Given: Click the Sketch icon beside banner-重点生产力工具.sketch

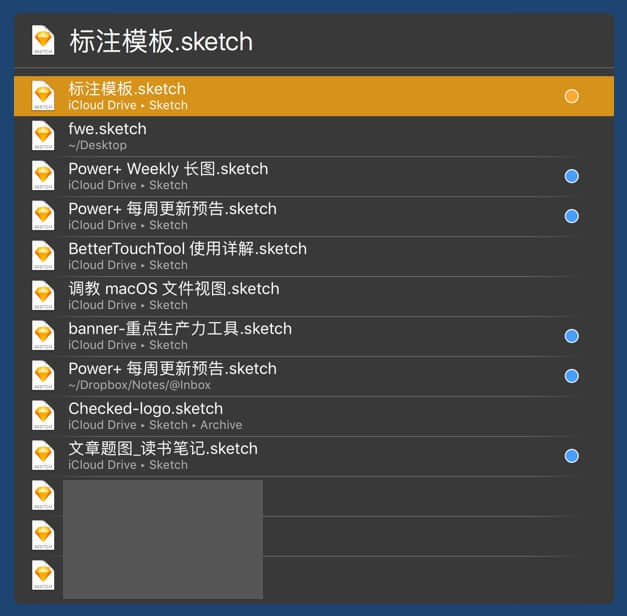Looking at the screenshot, I should click(43, 336).
